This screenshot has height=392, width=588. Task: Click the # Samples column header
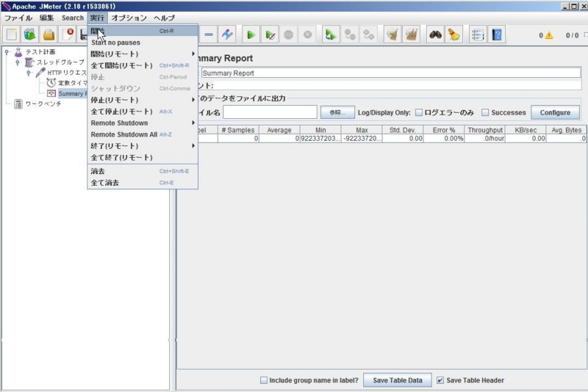[238, 130]
